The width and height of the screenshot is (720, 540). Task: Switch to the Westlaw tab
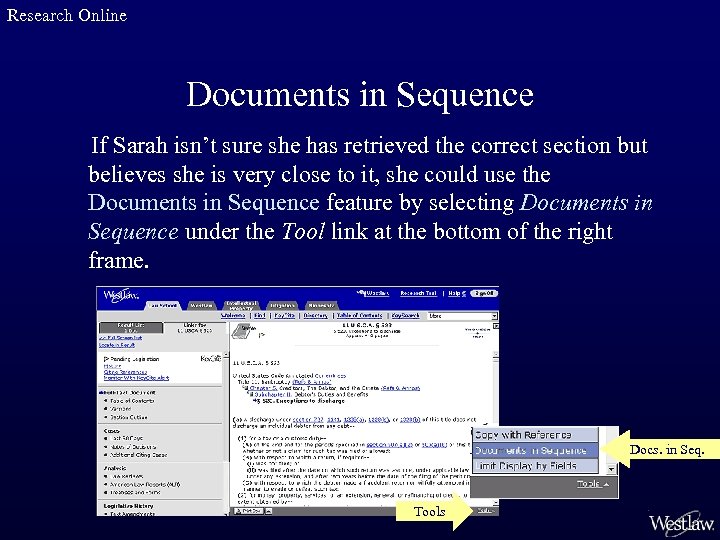click(x=201, y=305)
